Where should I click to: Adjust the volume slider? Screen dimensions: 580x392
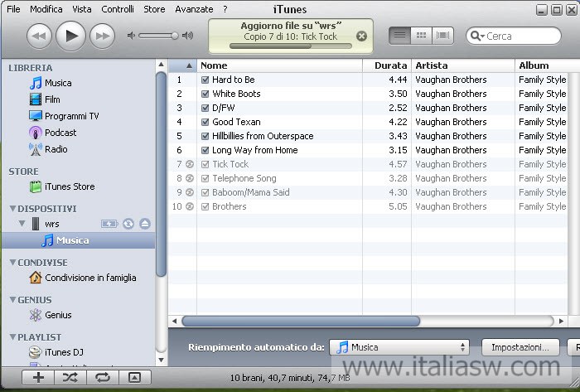pyautogui.click(x=158, y=36)
